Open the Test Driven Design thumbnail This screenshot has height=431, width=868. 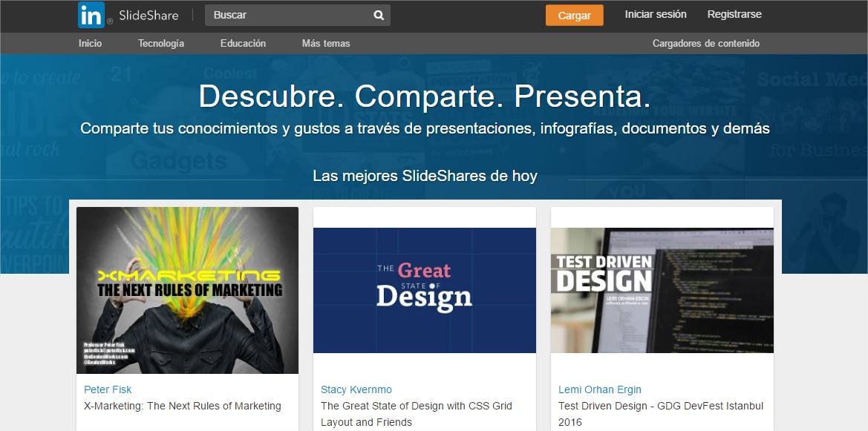662,290
